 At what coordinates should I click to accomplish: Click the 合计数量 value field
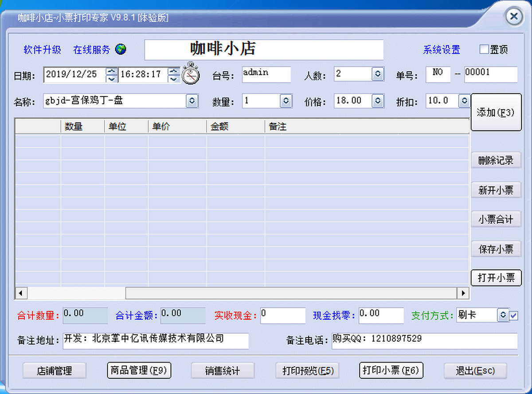[x=85, y=316]
